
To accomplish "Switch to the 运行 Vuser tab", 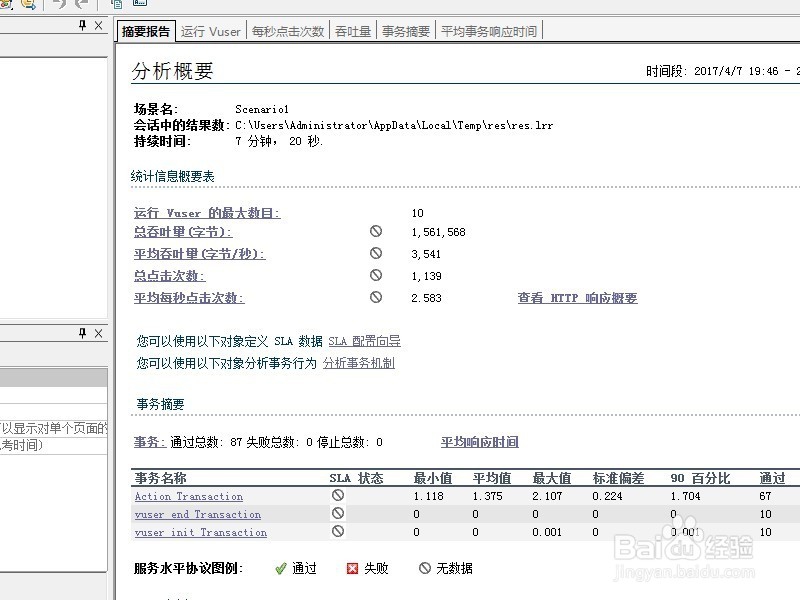I will 210,30.
